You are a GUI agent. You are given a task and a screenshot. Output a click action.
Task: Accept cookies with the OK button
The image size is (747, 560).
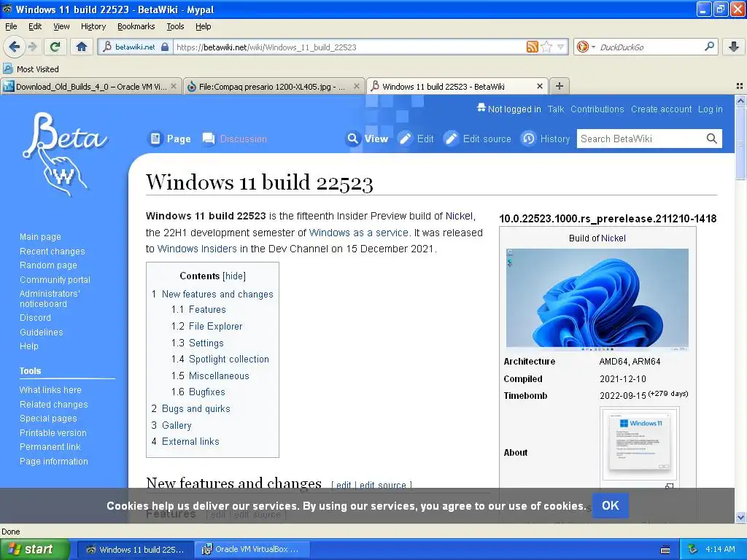point(611,505)
